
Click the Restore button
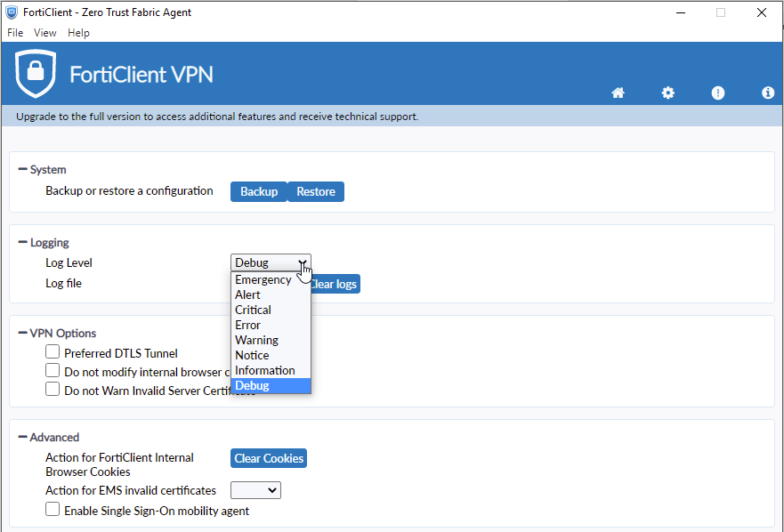[x=316, y=191]
